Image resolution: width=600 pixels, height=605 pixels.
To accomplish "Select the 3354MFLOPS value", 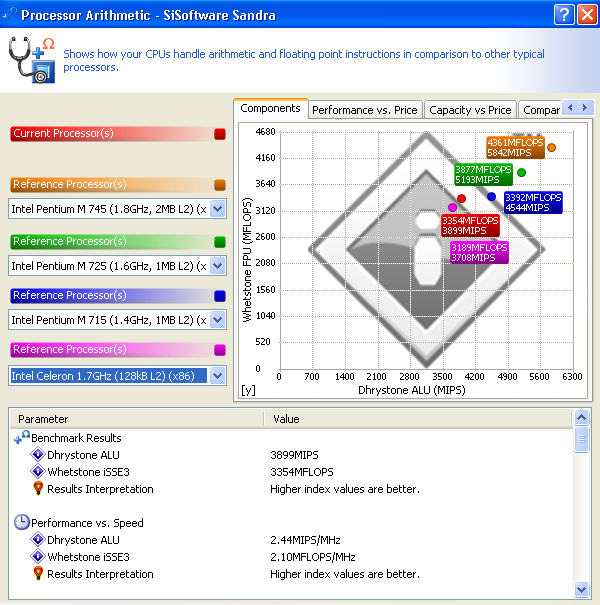I will click(302, 472).
